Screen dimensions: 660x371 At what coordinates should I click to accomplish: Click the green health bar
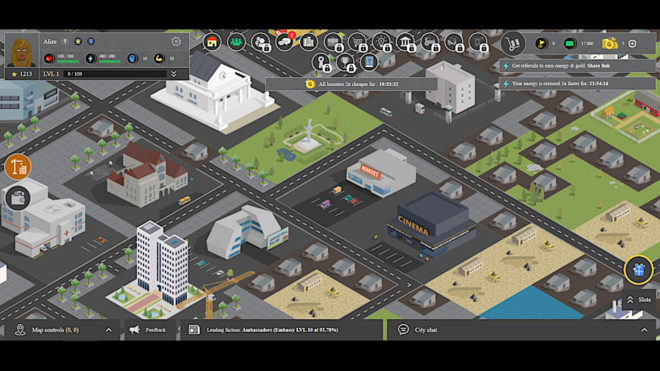[68, 62]
